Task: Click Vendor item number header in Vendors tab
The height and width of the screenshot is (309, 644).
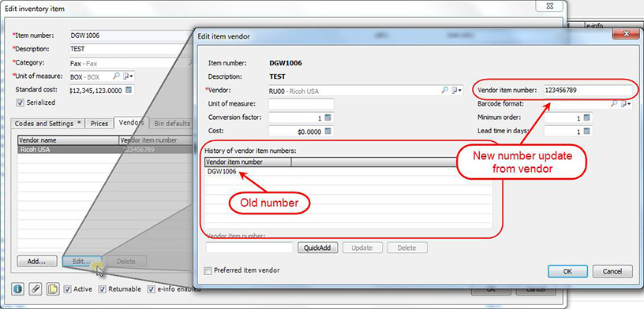Action: (156, 140)
